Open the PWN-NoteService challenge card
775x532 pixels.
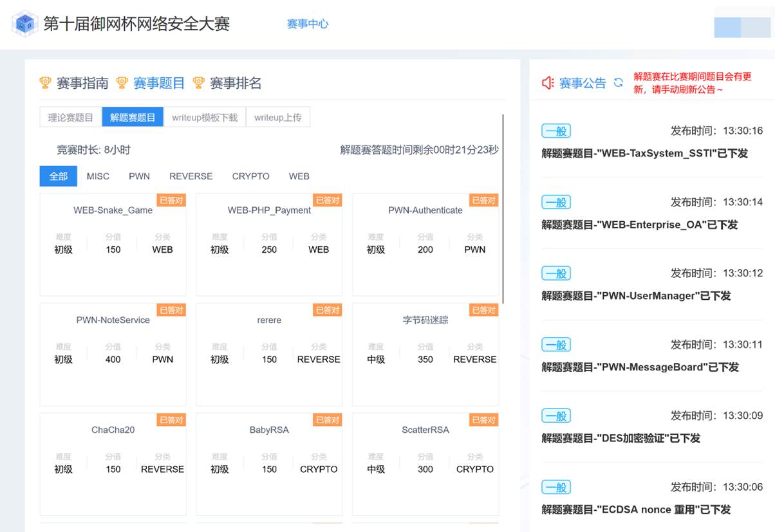point(113,354)
